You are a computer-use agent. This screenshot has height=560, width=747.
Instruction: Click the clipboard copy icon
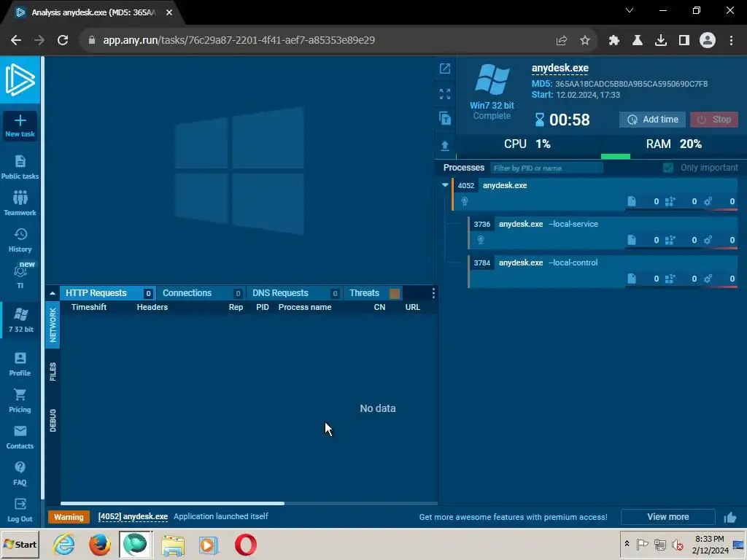click(445, 118)
